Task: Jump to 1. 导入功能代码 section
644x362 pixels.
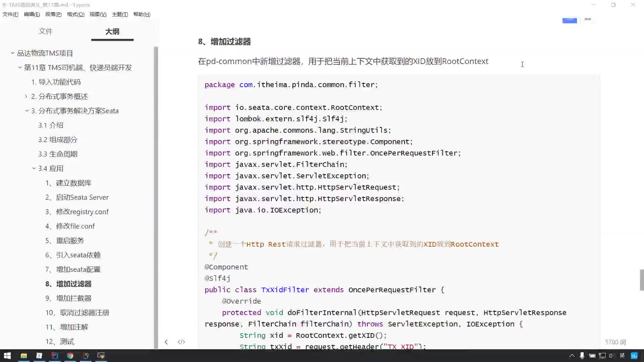Action: click(x=56, y=82)
